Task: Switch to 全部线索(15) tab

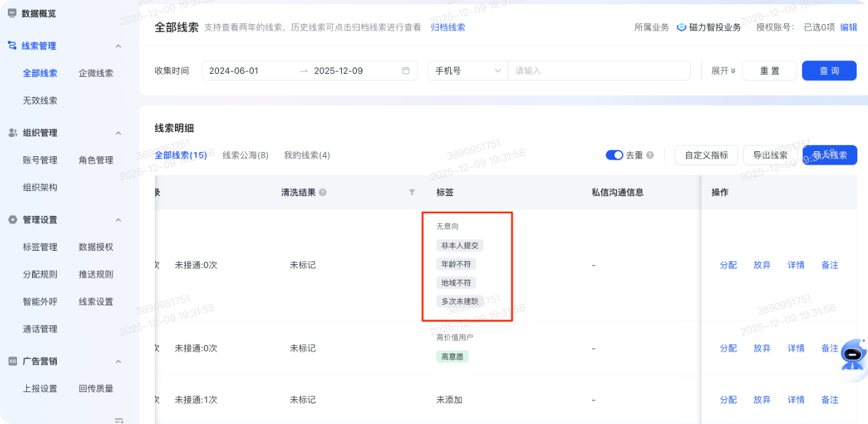Action: click(x=181, y=155)
